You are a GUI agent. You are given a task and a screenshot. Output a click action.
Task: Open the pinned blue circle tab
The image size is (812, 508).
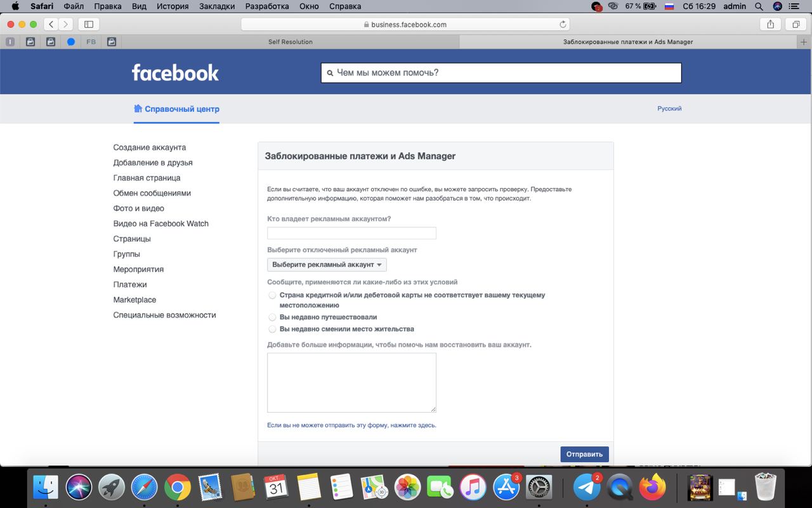(71, 42)
